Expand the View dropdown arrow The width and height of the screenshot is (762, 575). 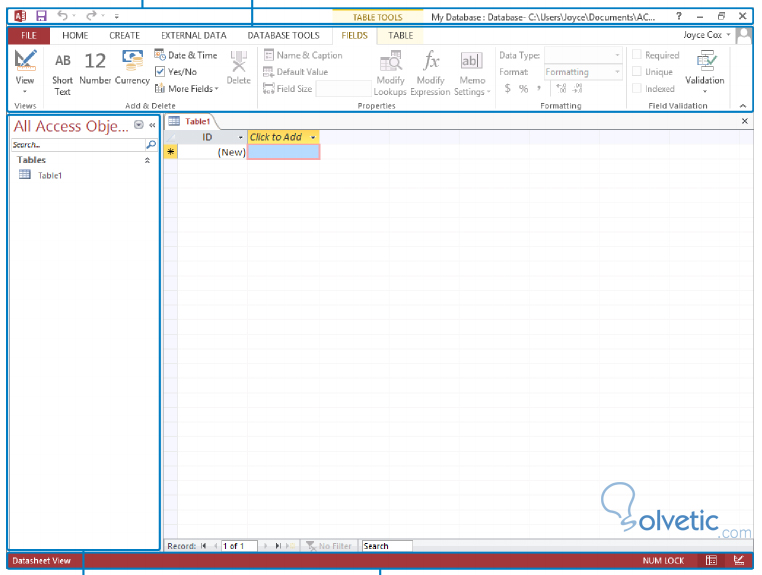pyautogui.click(x=25, y=91)
